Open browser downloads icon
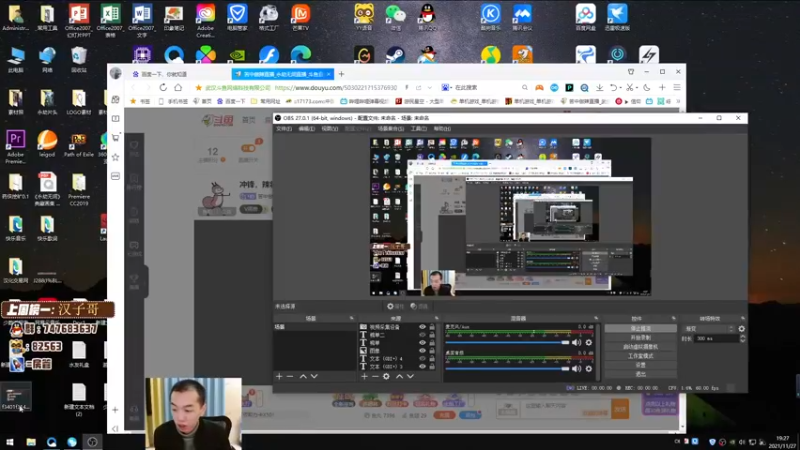Viewport: 800px width, 450px height. [599, 88]
